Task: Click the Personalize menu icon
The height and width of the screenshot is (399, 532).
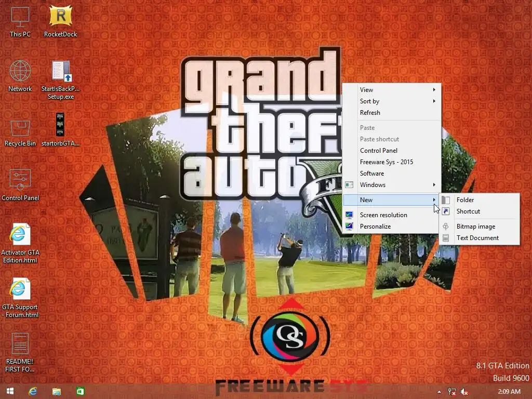Action: pos(349,227)
